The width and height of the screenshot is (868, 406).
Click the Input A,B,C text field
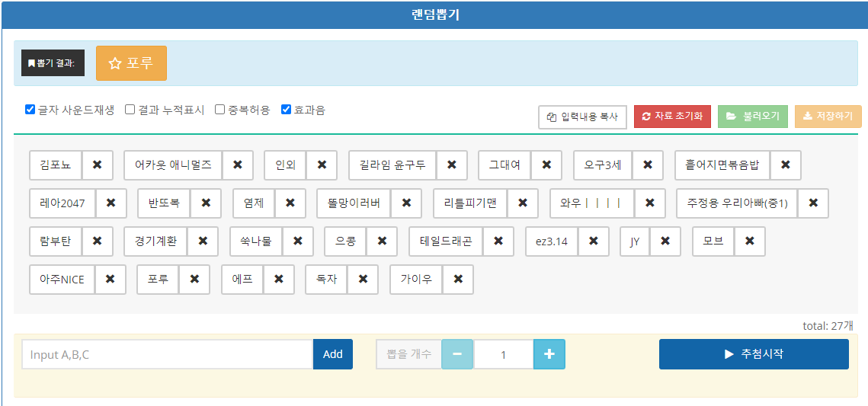click(167, 354)
